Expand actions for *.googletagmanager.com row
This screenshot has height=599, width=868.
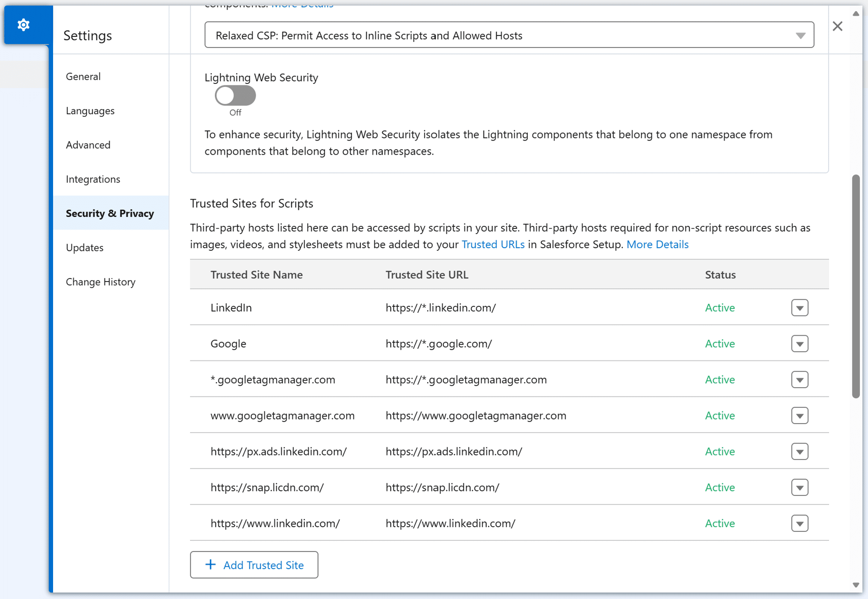click(x=799, y=380)
